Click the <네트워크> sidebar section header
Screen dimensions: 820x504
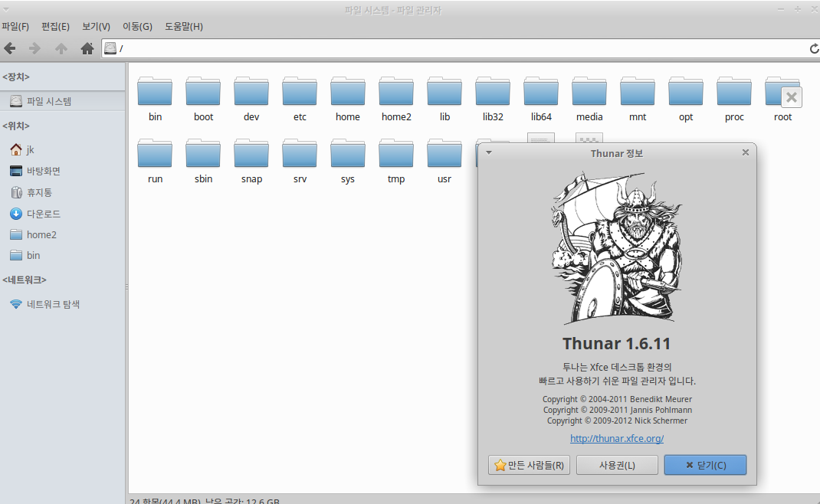tap(25, 280)
